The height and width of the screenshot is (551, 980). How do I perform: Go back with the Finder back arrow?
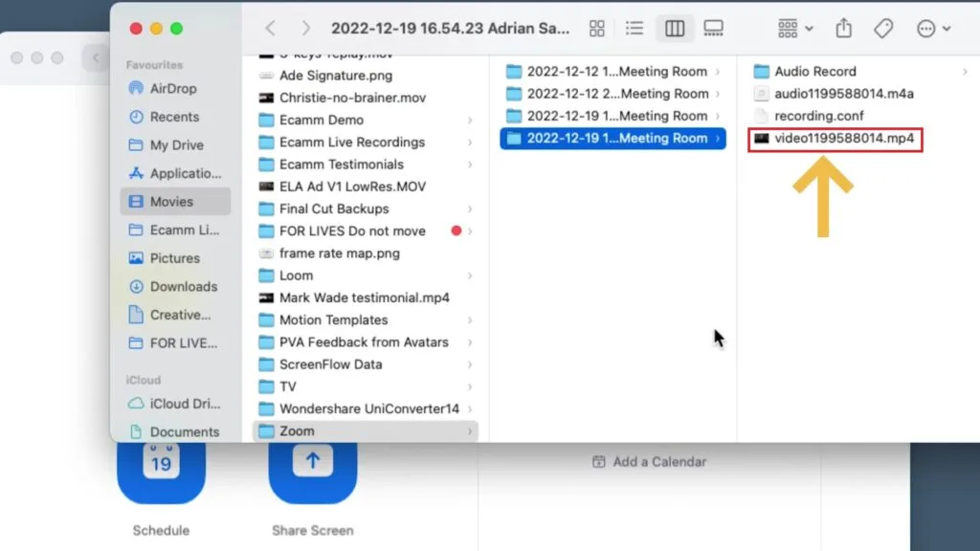271,29
